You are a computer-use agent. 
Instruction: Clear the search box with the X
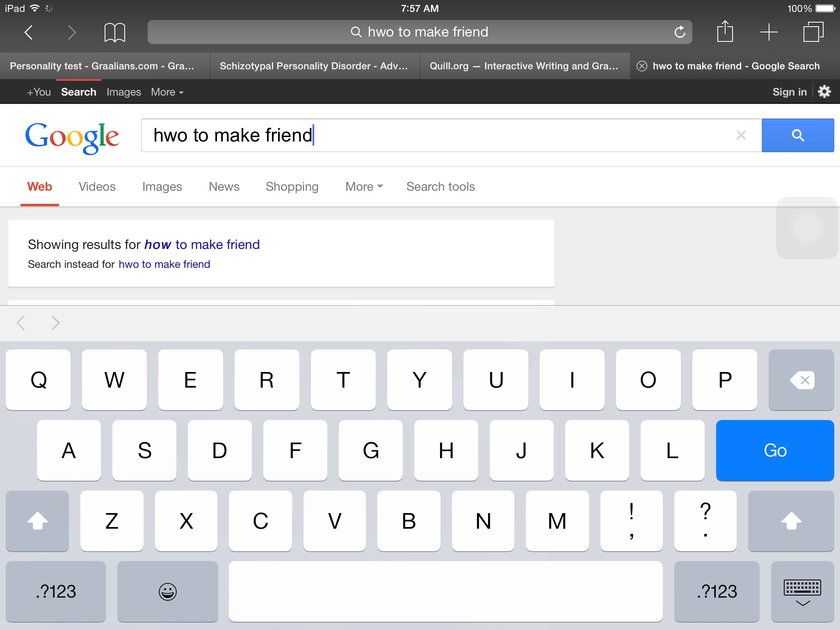tap(741, 135)
